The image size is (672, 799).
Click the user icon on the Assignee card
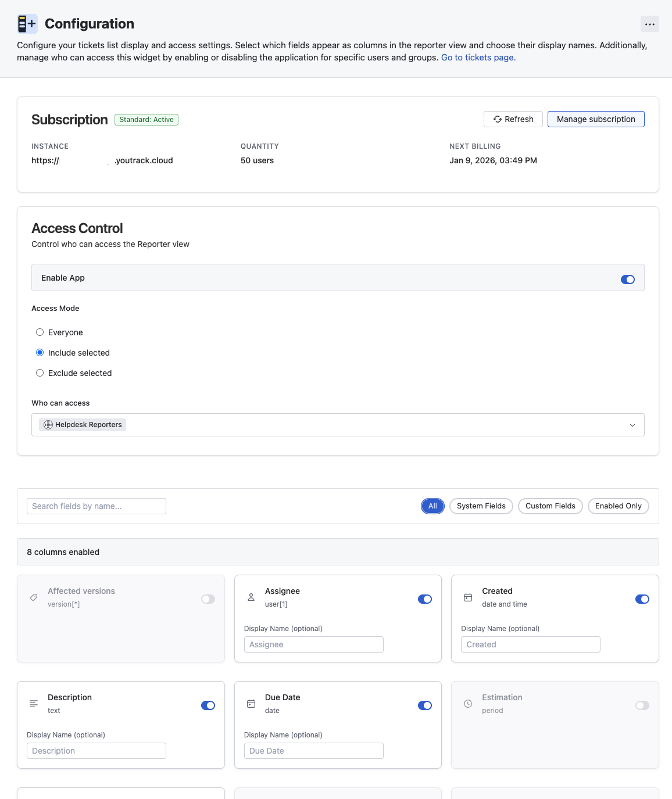251,597
